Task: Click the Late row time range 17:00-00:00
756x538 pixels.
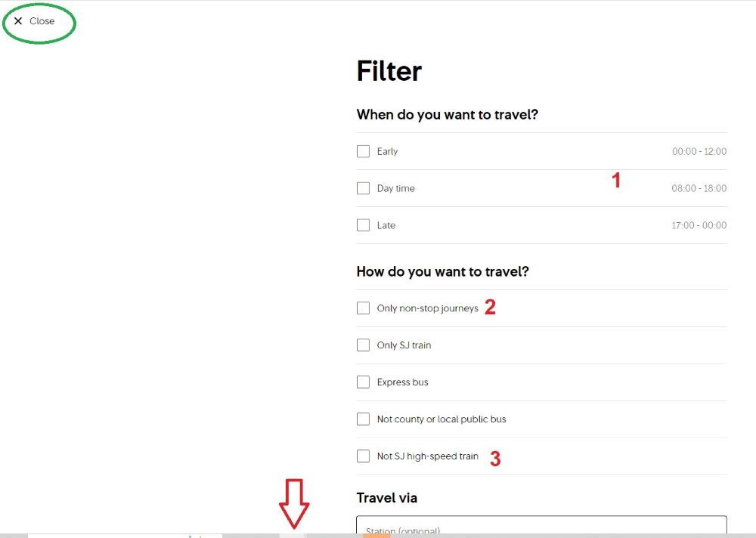Action: click(699, 225)
